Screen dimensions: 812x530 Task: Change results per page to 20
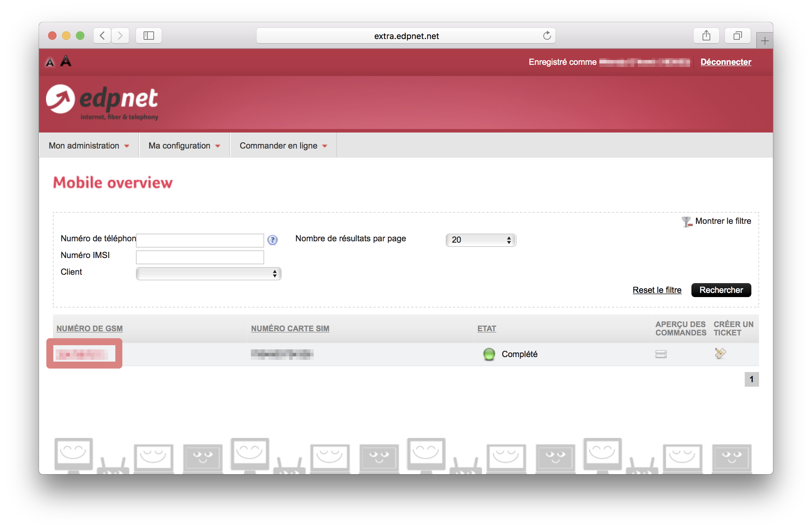tap(481, 240)
